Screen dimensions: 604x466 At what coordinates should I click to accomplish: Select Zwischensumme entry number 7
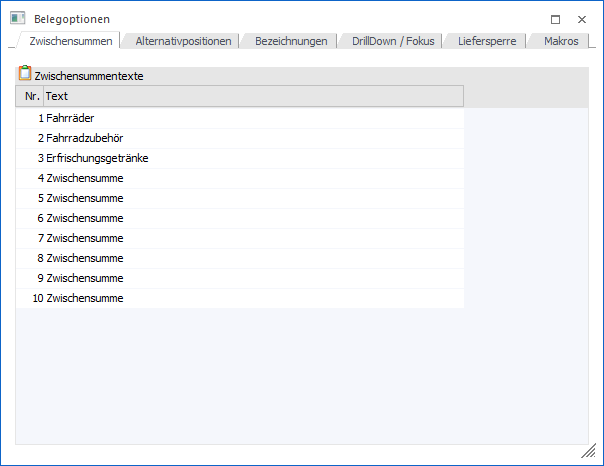coord(84,238)
